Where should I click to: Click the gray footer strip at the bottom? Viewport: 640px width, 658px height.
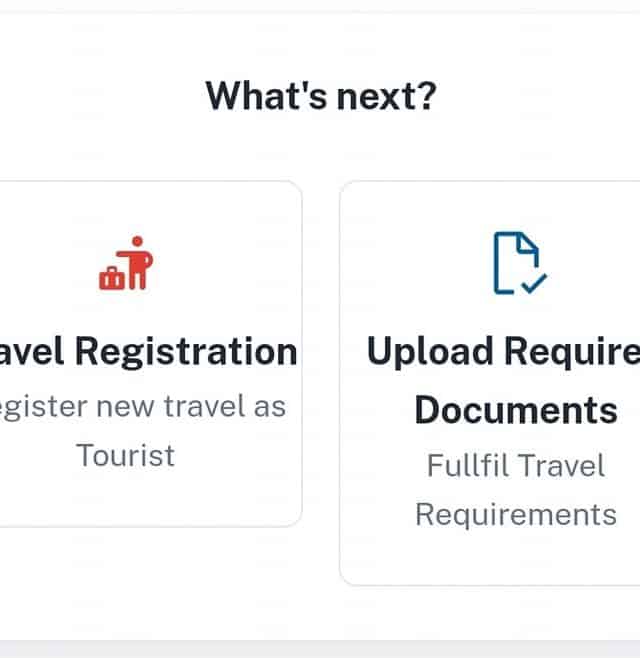(320, 648)
